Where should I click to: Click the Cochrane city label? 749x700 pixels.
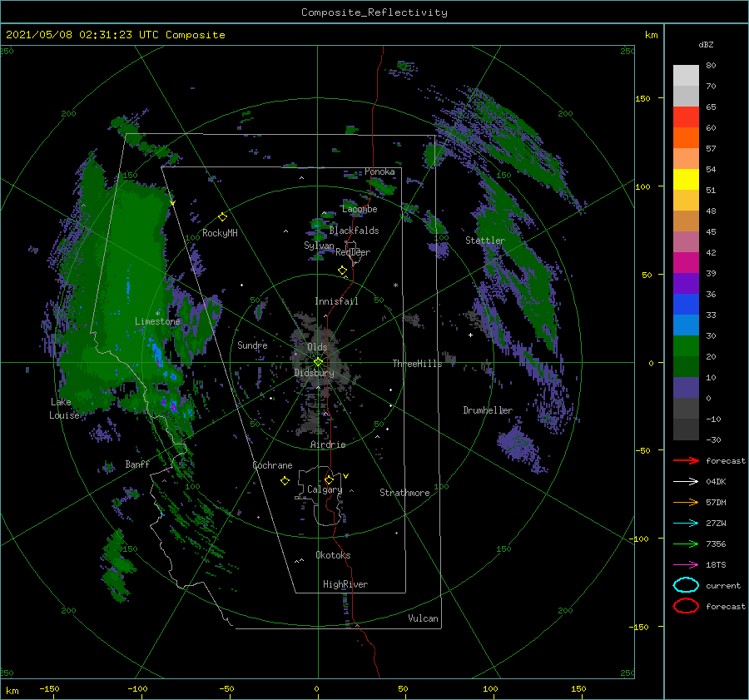[272, 465]
